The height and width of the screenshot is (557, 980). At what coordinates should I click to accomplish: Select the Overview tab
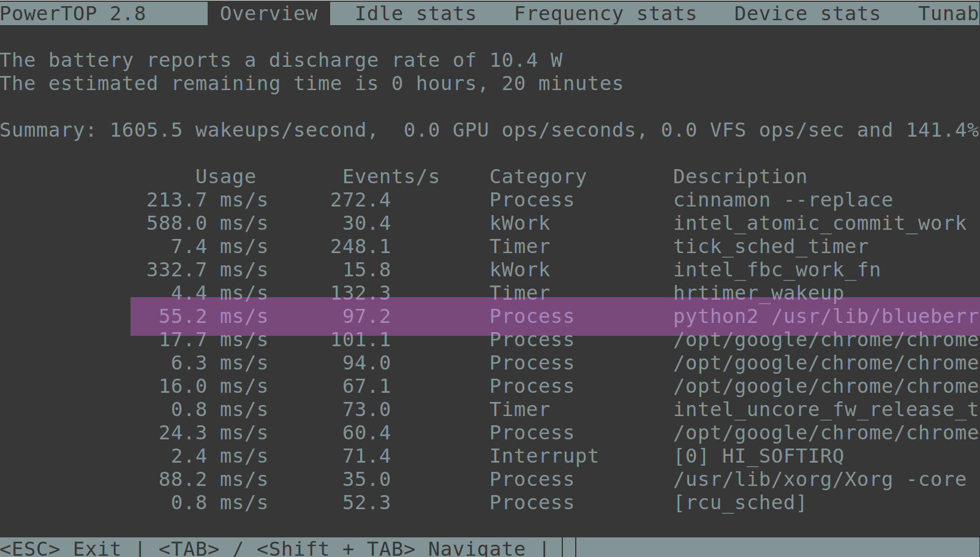[268, 13]
